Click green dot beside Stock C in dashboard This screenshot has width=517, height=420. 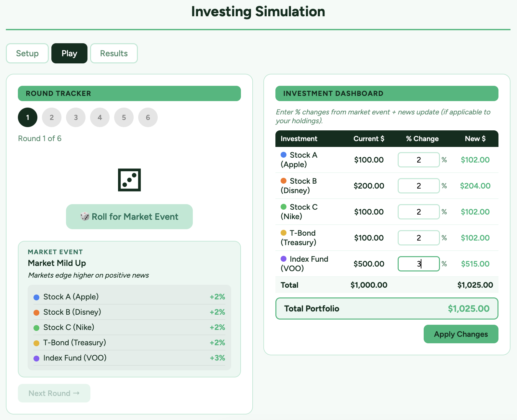(284, 207)
